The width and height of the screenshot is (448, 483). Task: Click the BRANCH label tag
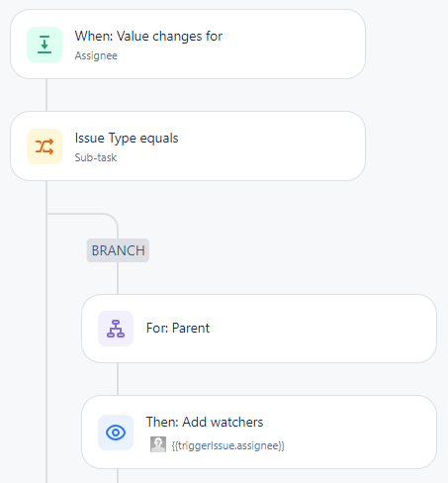(x=118, y=250)
